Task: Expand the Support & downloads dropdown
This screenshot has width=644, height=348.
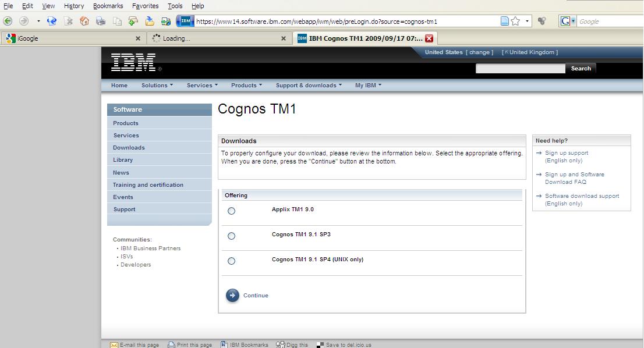Action: click(309, 86)
